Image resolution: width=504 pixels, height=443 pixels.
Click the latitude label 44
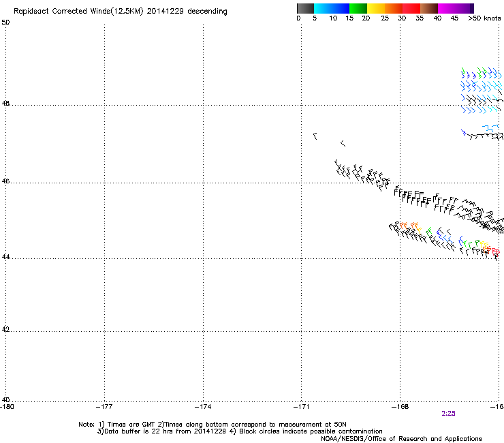pos(5,257)
